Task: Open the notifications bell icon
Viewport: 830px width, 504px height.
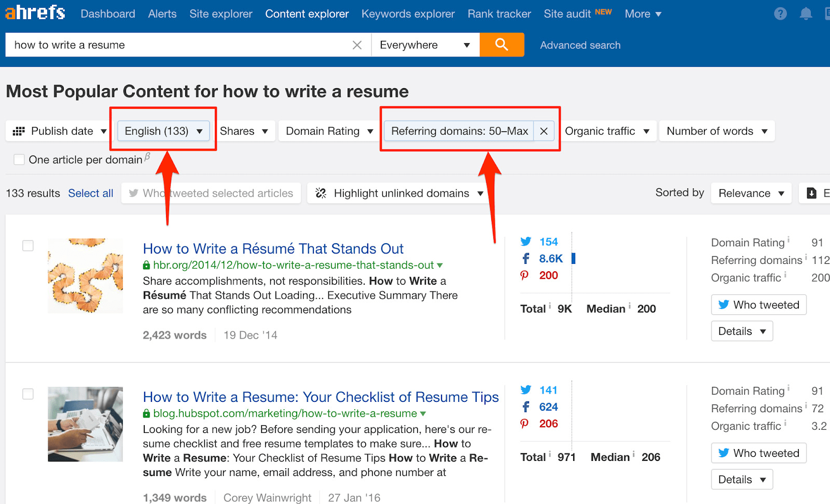Action: click(x=806, y=14)
